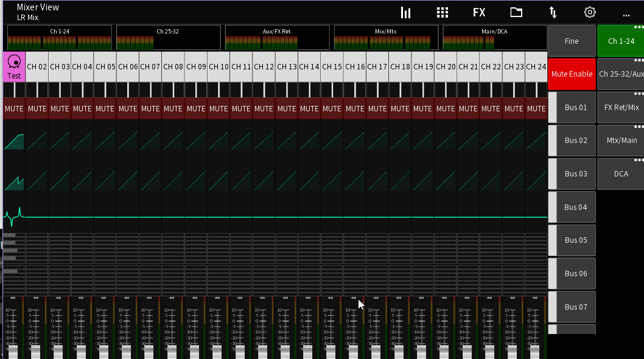This screenshot has width=644, height=359.
Task: Select the Ch 25-32 meter bank
Action: (x=169, y=38)
